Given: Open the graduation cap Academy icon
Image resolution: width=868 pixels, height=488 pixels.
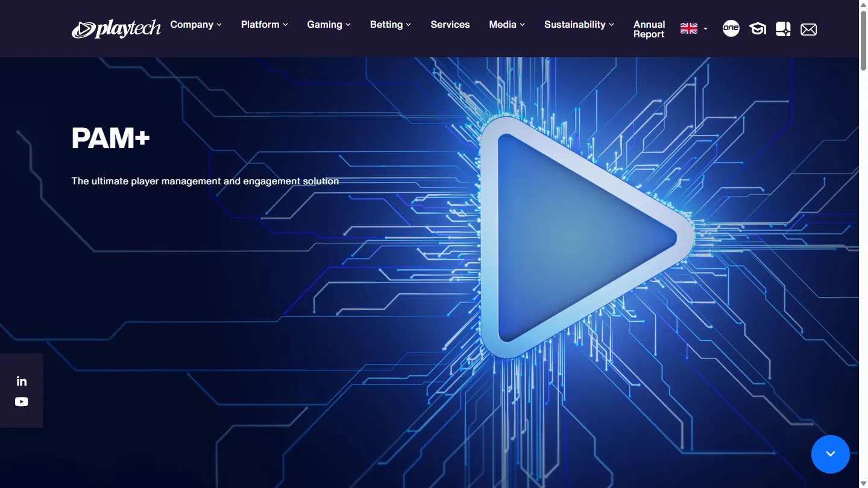Looking at the screenshot, I should tap(758, 29).
